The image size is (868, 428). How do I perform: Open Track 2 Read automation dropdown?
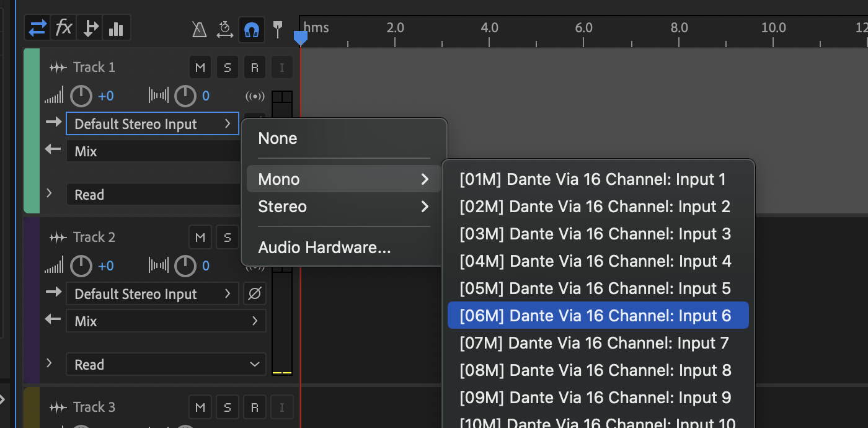[166, 365]
